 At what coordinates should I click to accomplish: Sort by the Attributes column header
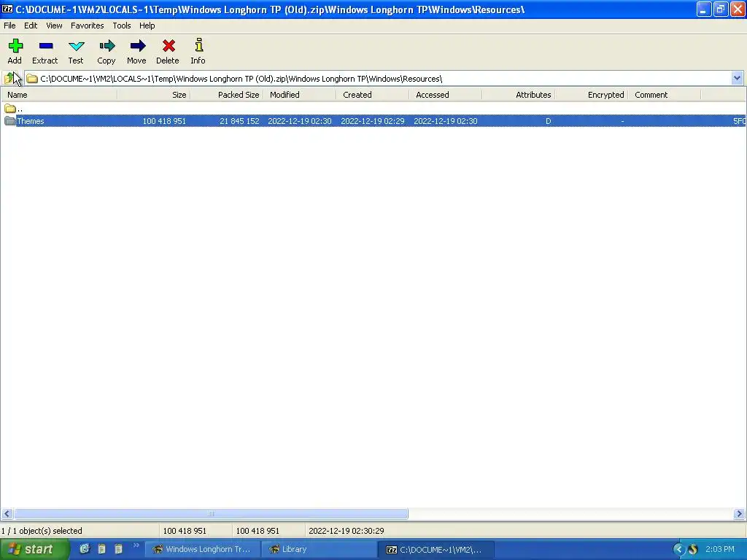point(519,95)
